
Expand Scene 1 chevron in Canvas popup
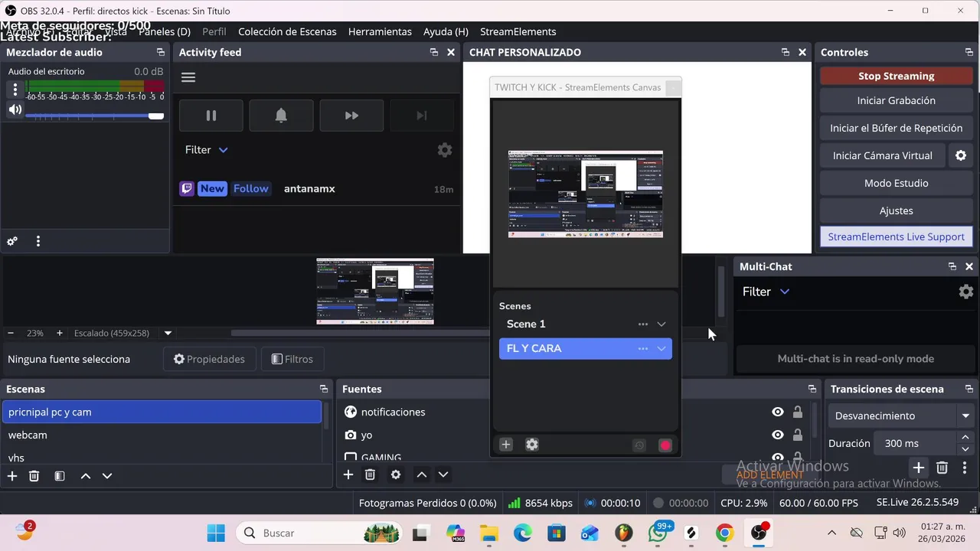click(661, 324)
